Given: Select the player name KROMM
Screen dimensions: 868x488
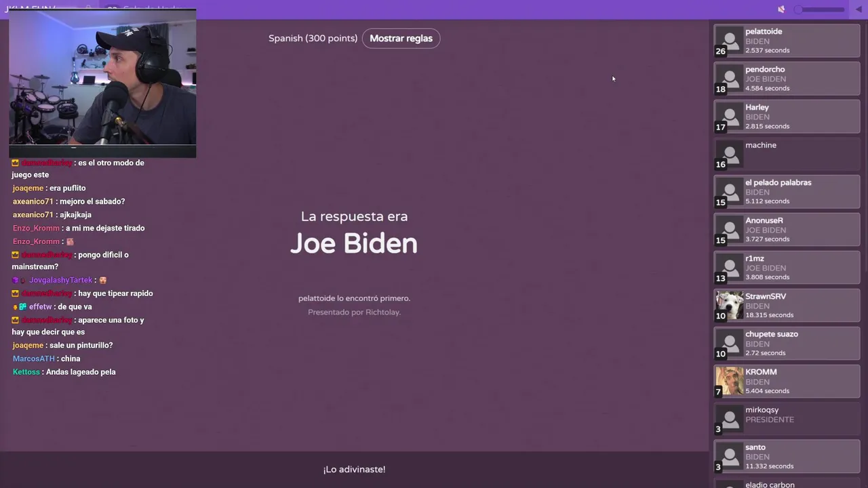Looking at the screenshot, I should [x=761, y=372].
